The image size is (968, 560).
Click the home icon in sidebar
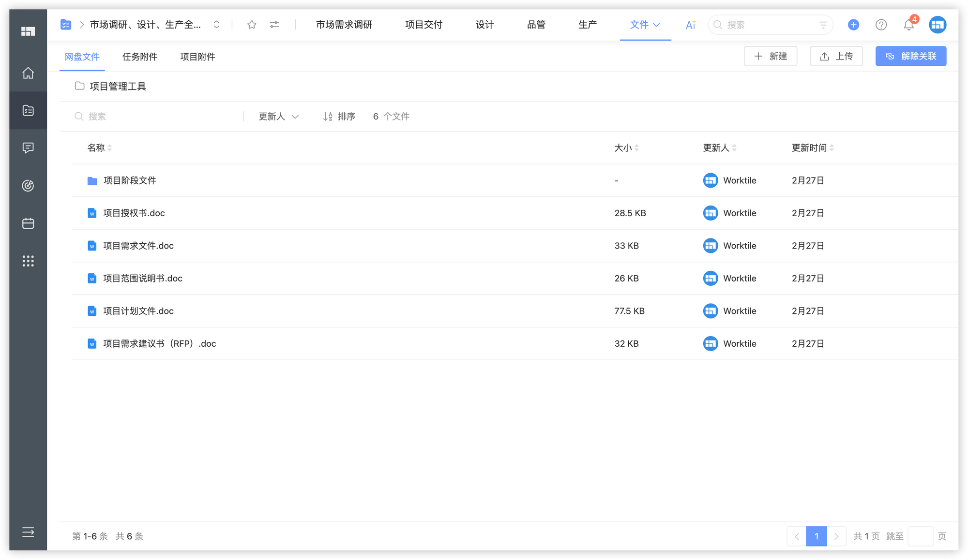(x=28, y=73)
